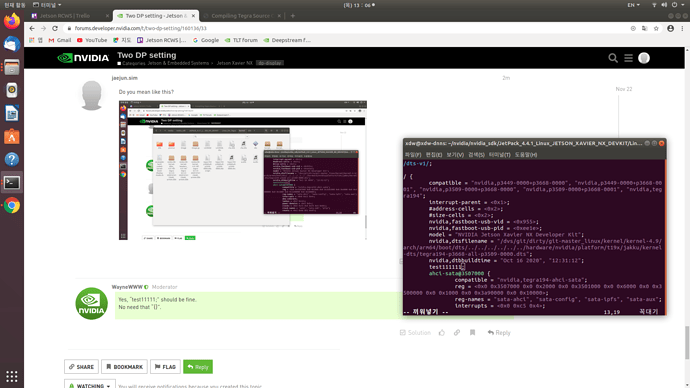Open the terminal's 편집(E) menu
The image size is (690, 388).
coord(434,155)
